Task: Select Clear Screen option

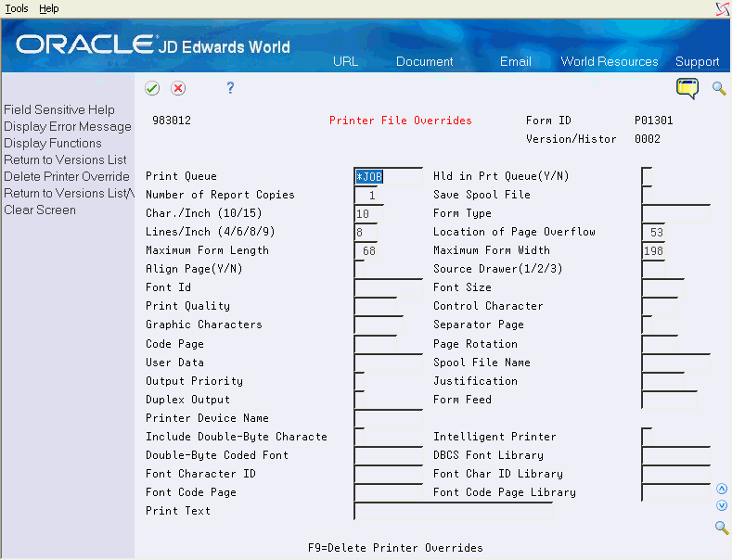Action: pos(40,210)
